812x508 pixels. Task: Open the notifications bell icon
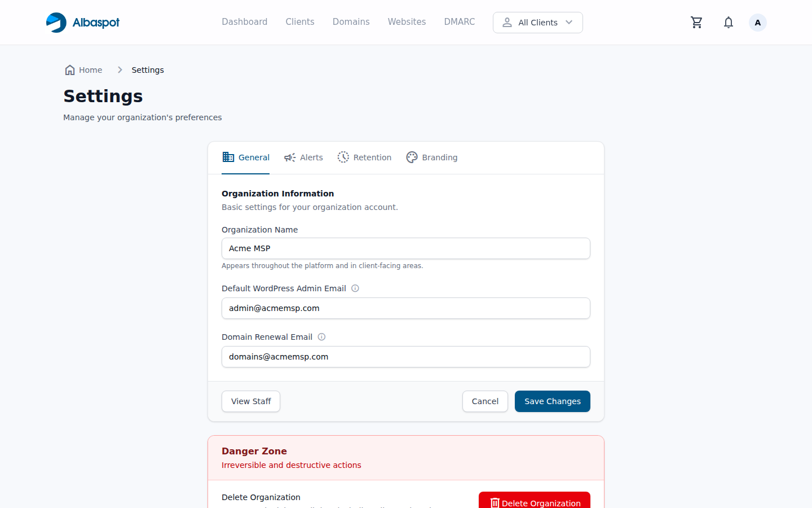click(x=728, y=22)
